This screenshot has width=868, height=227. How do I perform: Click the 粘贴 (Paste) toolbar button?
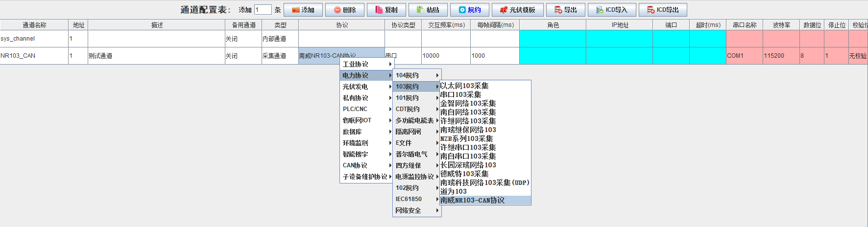[x=428, y=10]
